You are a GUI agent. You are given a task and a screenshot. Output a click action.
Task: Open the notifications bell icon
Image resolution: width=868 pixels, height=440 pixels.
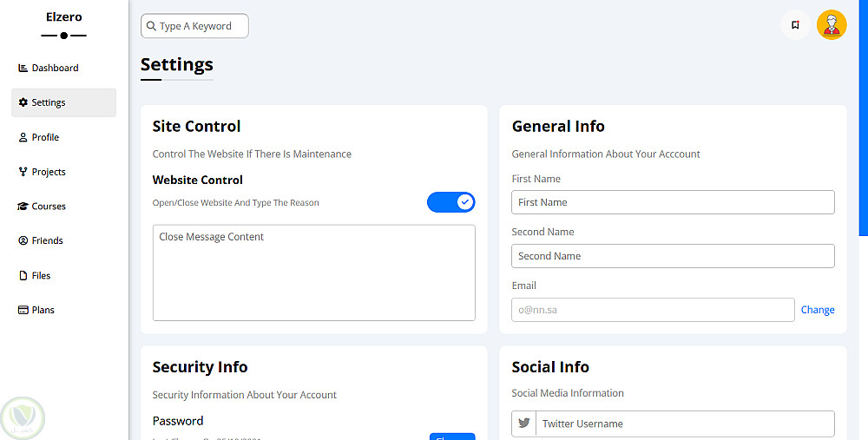pos(795,25)
